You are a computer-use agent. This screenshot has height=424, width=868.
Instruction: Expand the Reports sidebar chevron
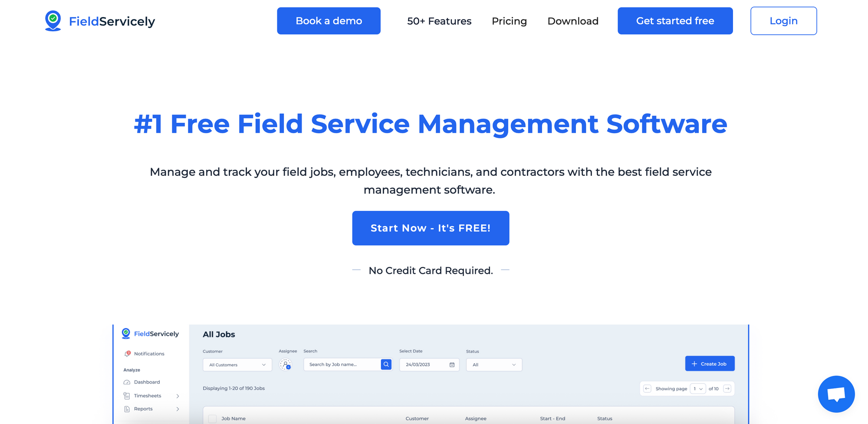[178, 409]
